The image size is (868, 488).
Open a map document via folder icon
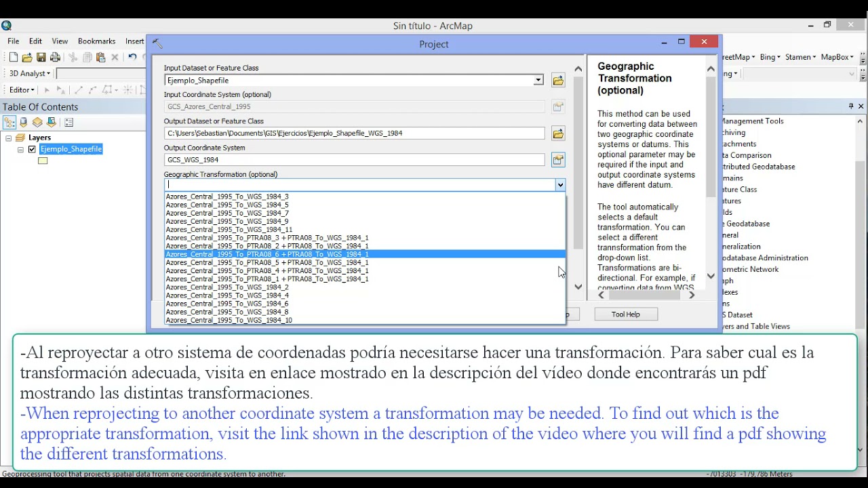pyautogui.click(x=27, y=58)
